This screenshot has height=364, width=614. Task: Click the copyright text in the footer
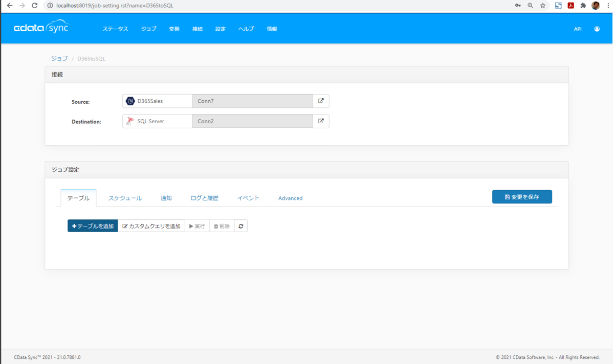547,357
